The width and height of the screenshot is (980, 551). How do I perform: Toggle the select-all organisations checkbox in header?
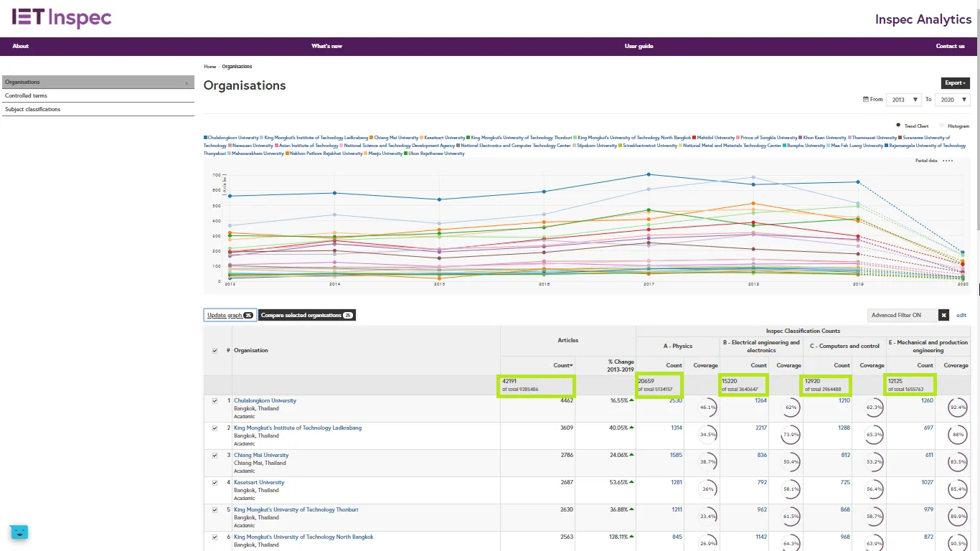coord(215,351)
